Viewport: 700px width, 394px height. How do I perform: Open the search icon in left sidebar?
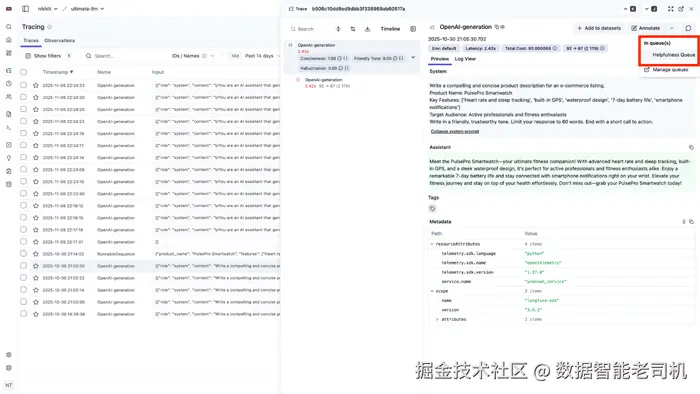coord(8,27)
